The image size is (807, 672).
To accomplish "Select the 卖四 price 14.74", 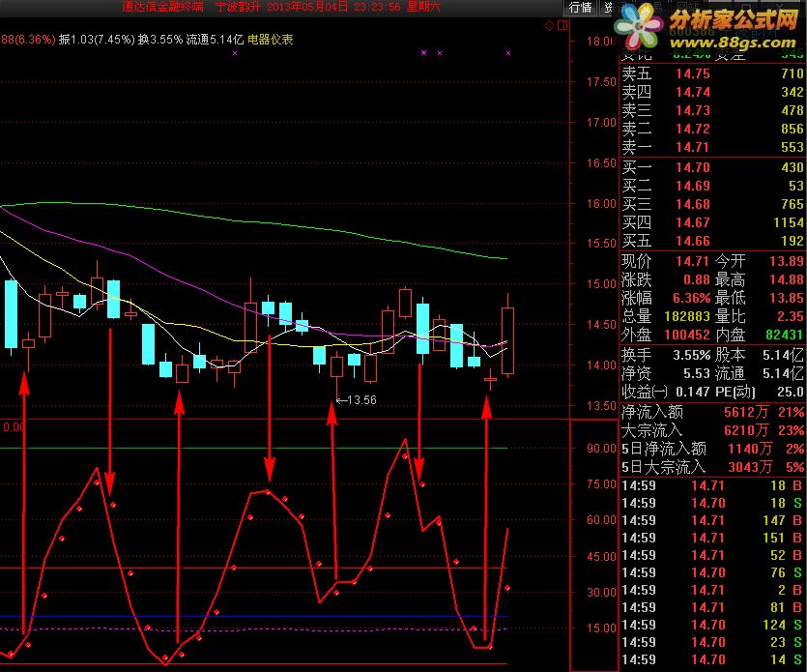I will click(693, 92).
